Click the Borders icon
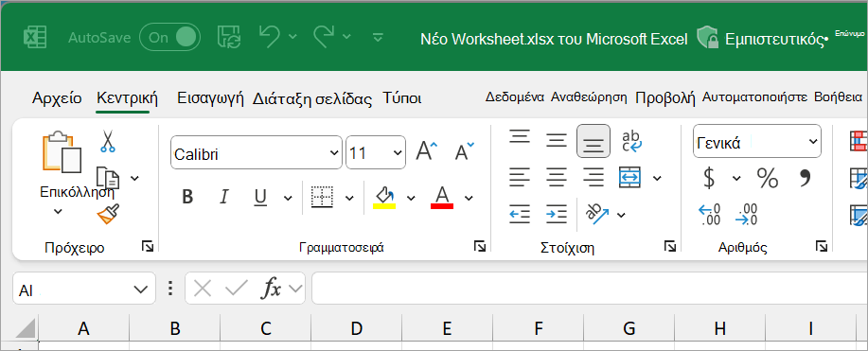The height and width of the screenshot is (351, 868). point(322,197)
